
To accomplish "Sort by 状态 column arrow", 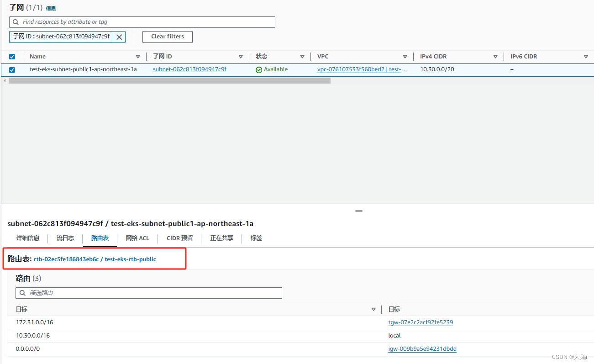I will click(302, 57).
